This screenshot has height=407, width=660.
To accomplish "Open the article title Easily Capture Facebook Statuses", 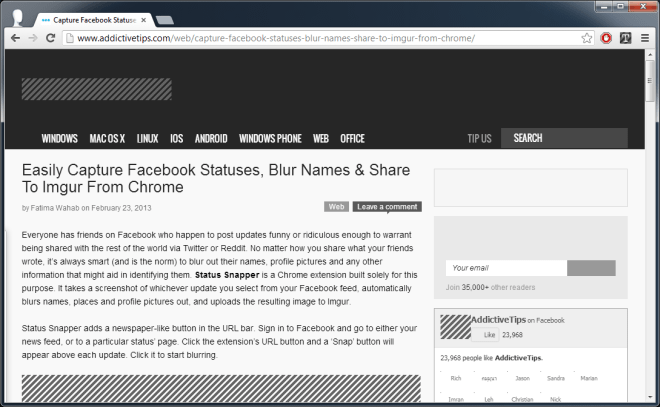I will pyautogui.click(x=216, y=178).
